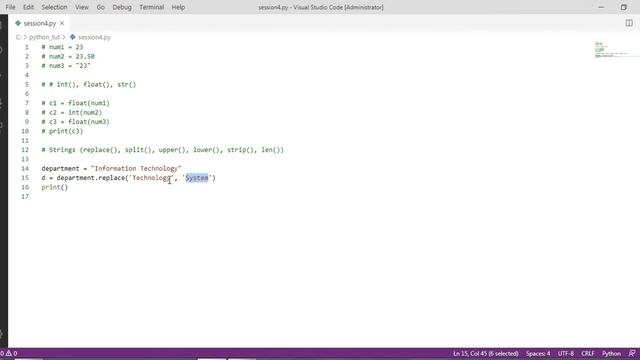Open the Go menu
This screenshot has width=640, height=360.
[100, 7]
